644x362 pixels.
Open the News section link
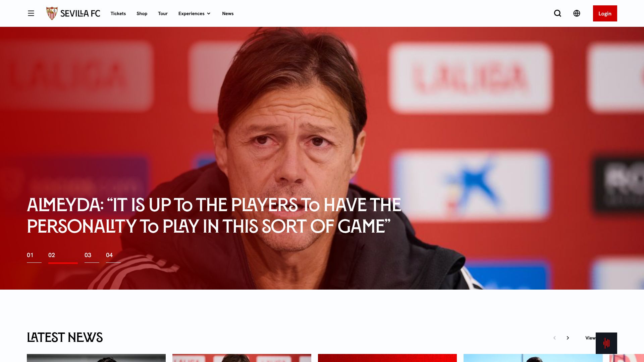[x=228, y=13]
